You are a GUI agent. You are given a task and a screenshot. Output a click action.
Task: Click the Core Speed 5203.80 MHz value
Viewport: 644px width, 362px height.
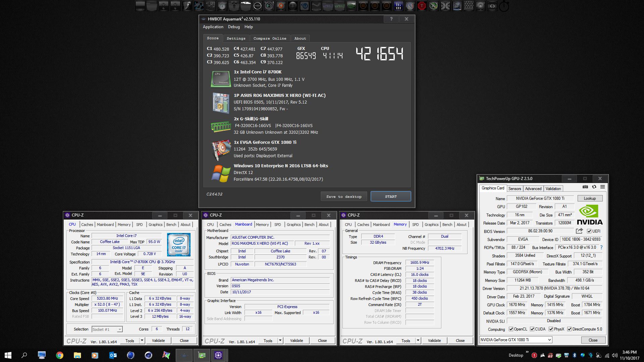[x=107, y=298]
